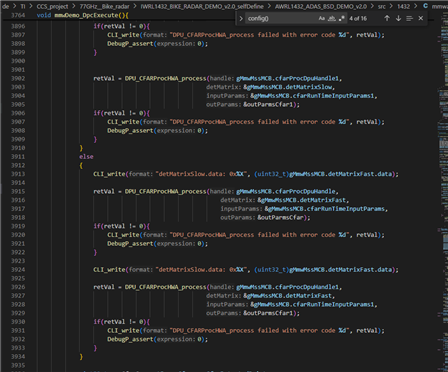Image resolution: width=448 pixels, height=372 pixels.
Task: Open the 77GHz__Bike_radar breadcrumb
Action: (x=104, y=6)
